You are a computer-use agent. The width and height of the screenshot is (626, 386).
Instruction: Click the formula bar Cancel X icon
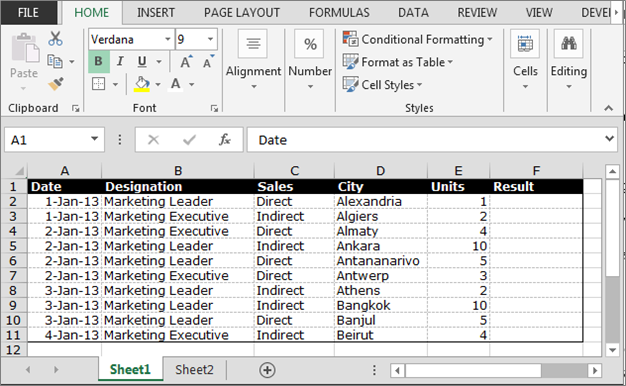click(153, 140)
